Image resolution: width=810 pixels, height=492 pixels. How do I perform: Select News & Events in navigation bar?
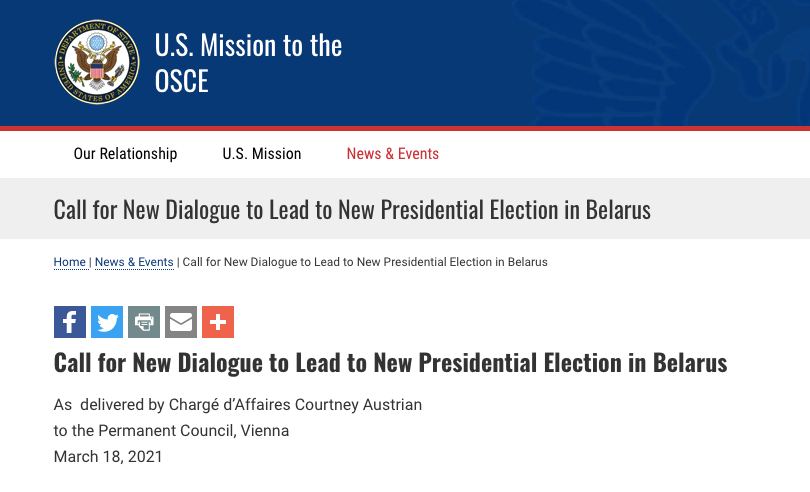coord(392,154)
